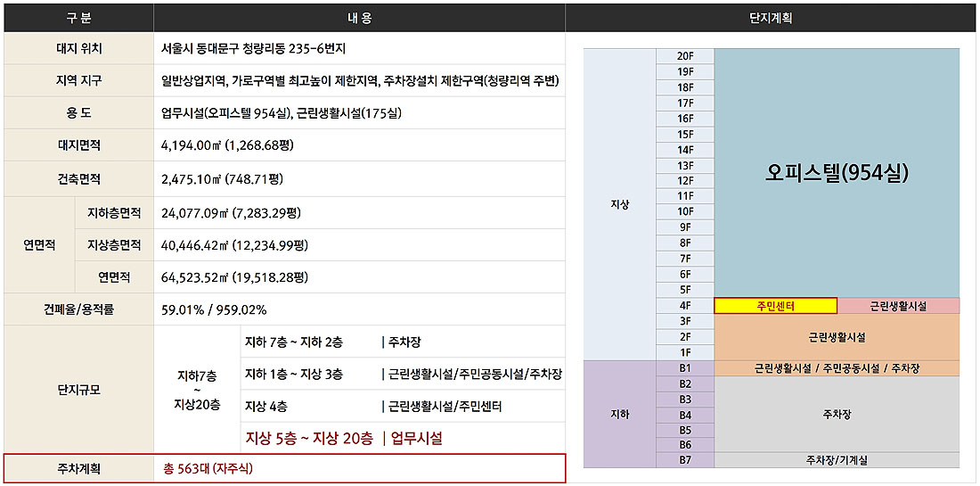Click the 내용 column header
Screen dimensions: 980x486
pos(359,18)
